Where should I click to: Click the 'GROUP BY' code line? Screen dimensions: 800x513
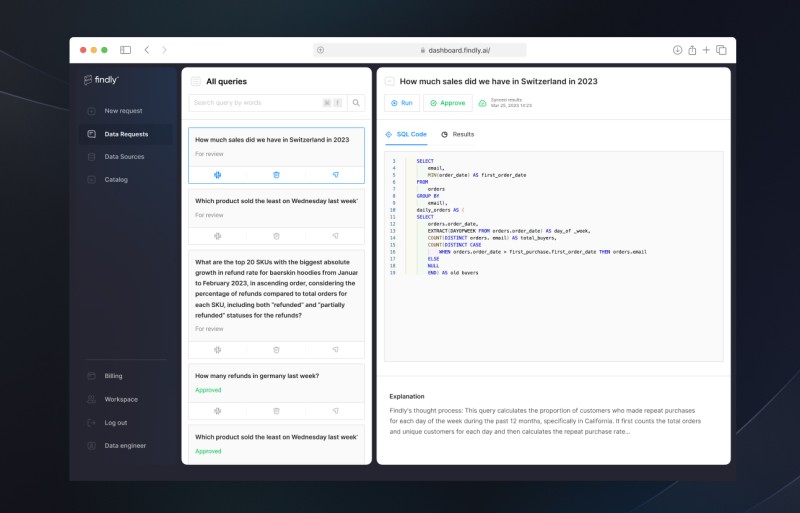[428, 196]
